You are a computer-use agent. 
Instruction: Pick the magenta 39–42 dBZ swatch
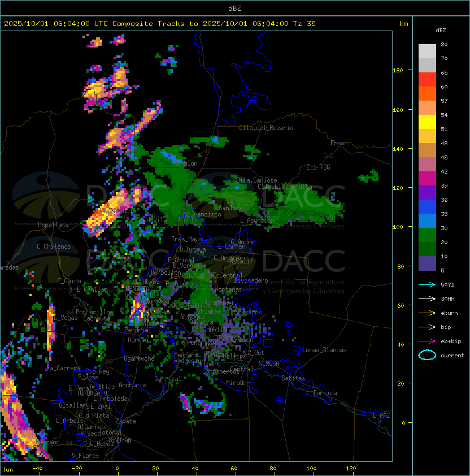pyautogui.click(x=427, y=179)
